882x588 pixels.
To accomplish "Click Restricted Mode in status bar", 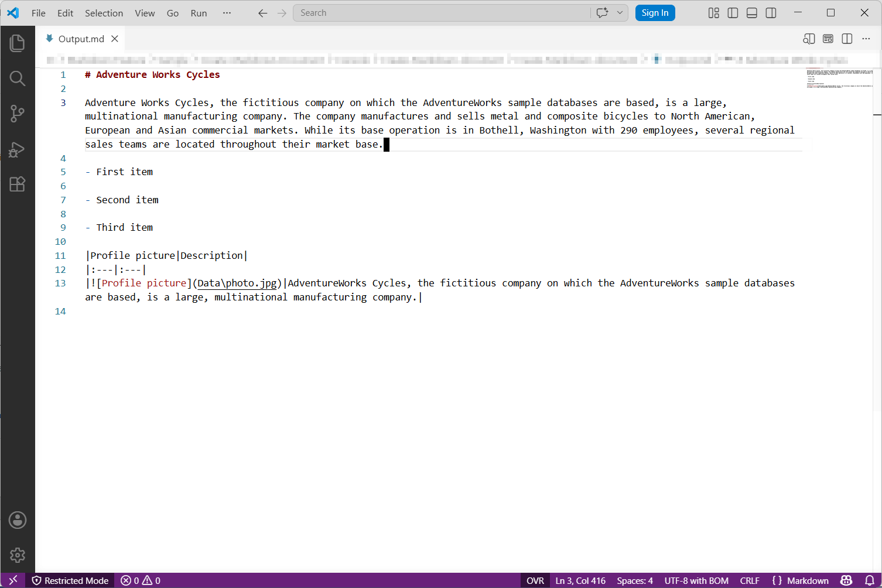I will click(70, 580).
